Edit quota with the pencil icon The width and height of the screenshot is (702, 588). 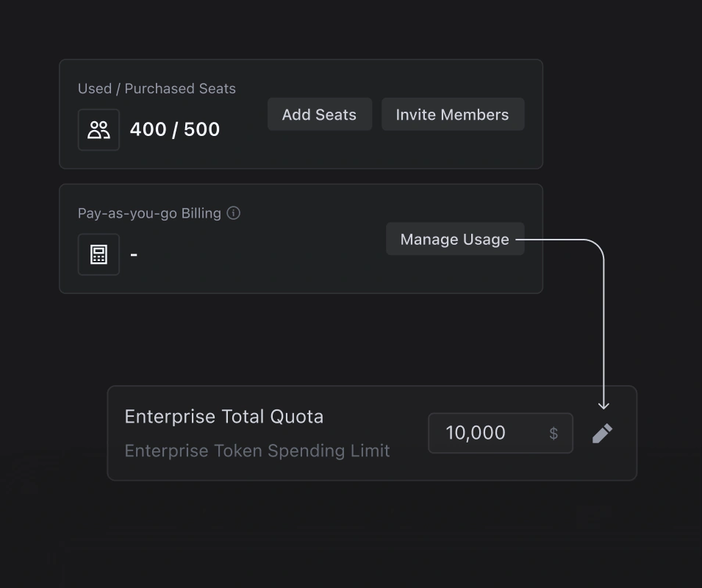click(x=602, y=433)
